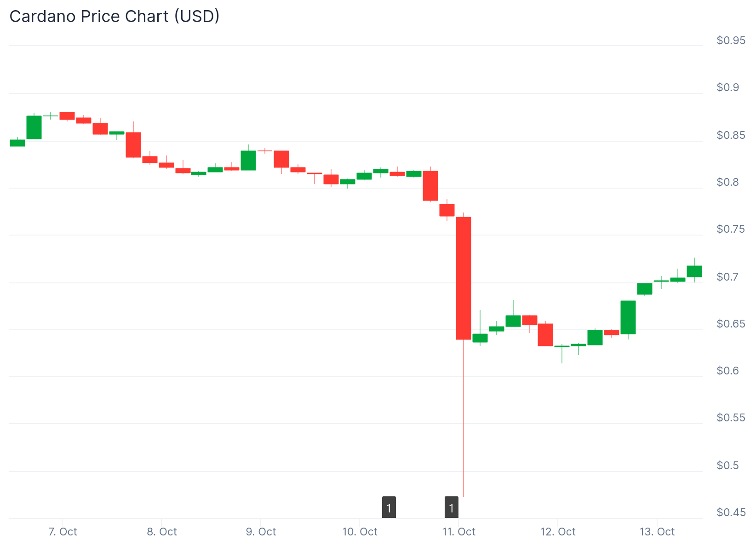The width and height of the screenshot is (756, 552).
Task: Click the $0.7 price axis label
Action: coord(727,277)
